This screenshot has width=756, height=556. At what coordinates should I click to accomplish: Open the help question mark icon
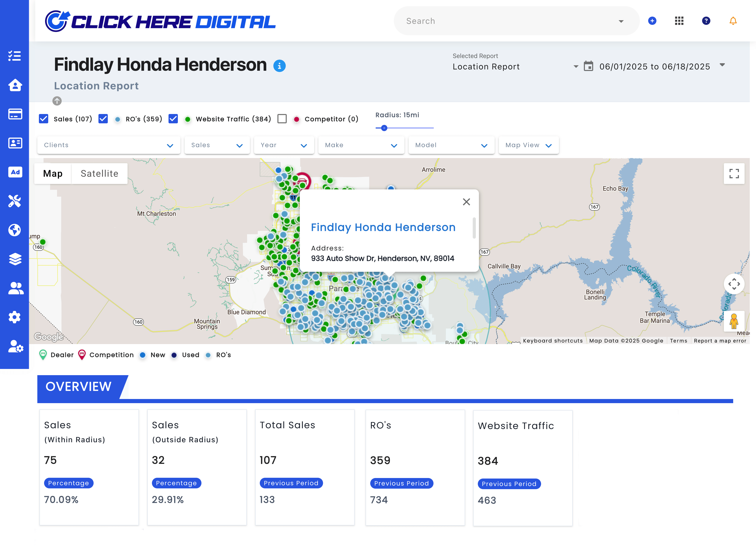tap(706, 21)
